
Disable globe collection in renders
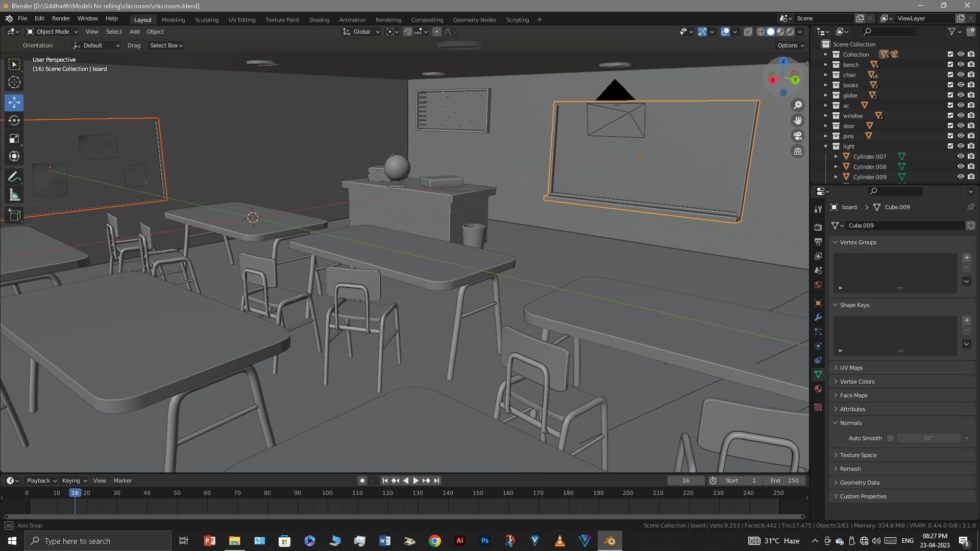coord(971,95)
